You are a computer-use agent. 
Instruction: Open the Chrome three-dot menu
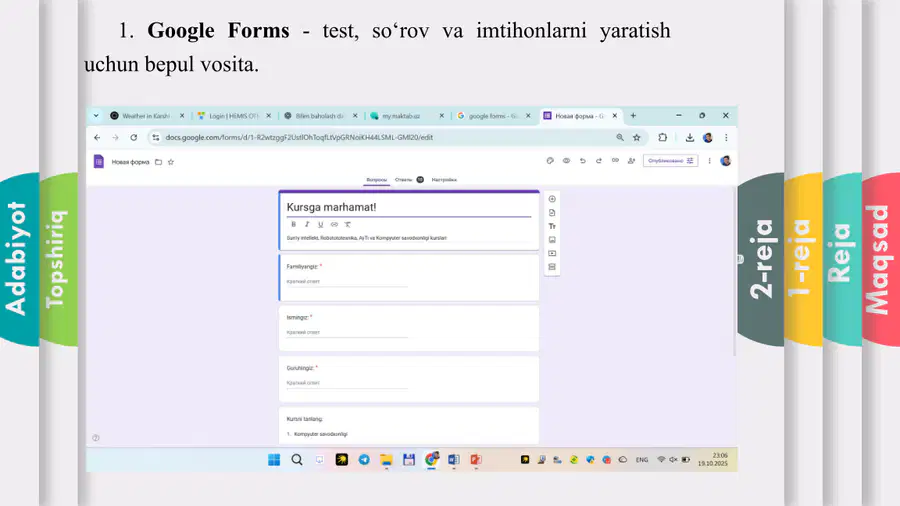(x=726, y=138)
